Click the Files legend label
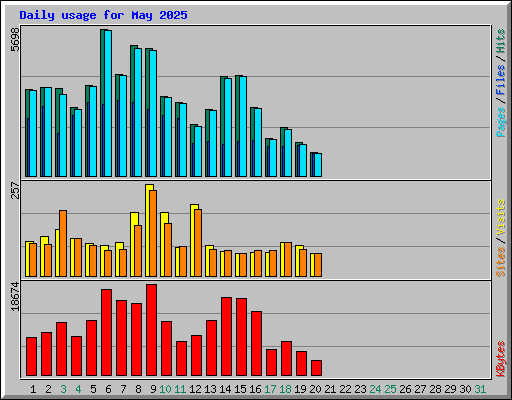 [501, 79]
